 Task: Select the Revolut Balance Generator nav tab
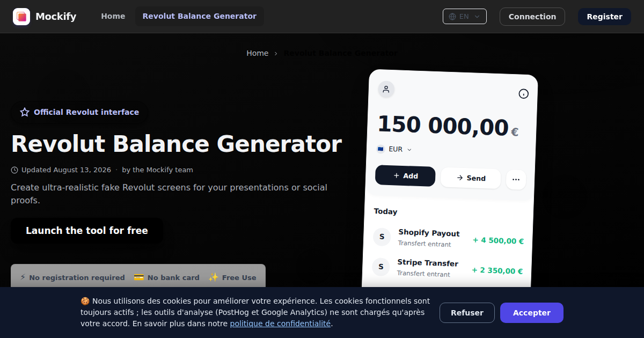click(x=200, y=16)
